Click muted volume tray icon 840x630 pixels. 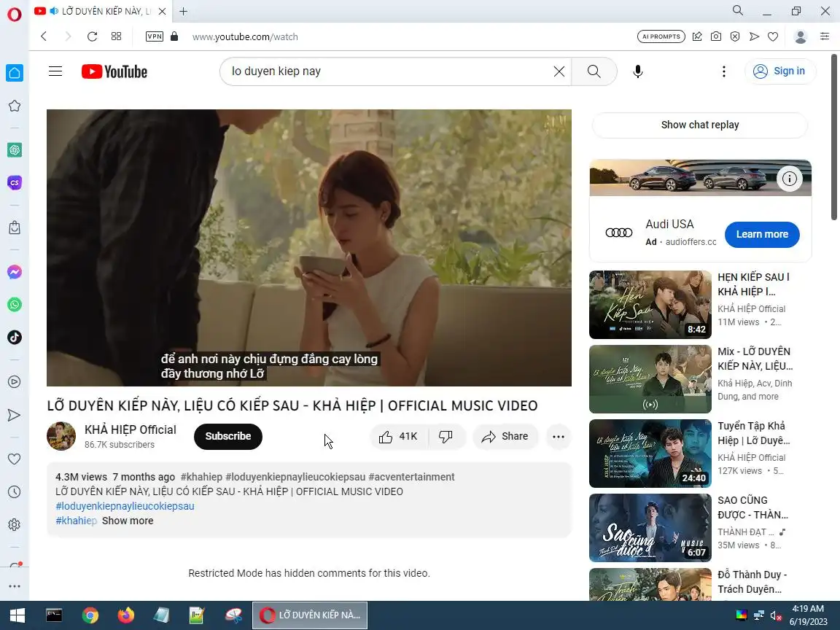coord(776,616)
